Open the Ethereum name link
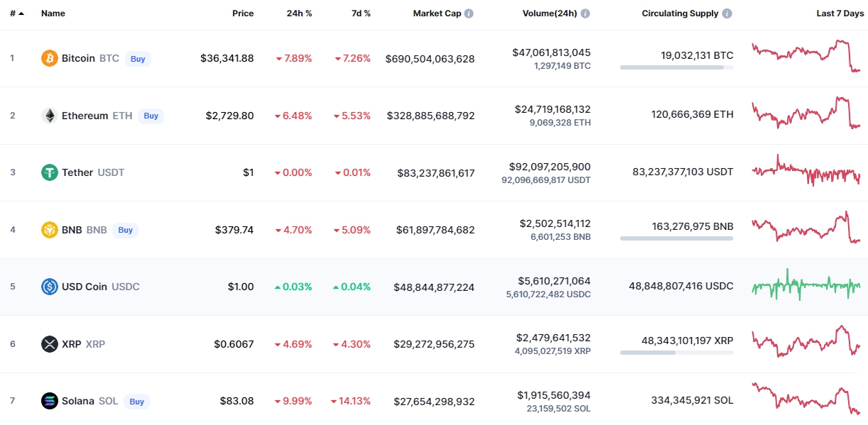868x425 pixels. (85, 116)
